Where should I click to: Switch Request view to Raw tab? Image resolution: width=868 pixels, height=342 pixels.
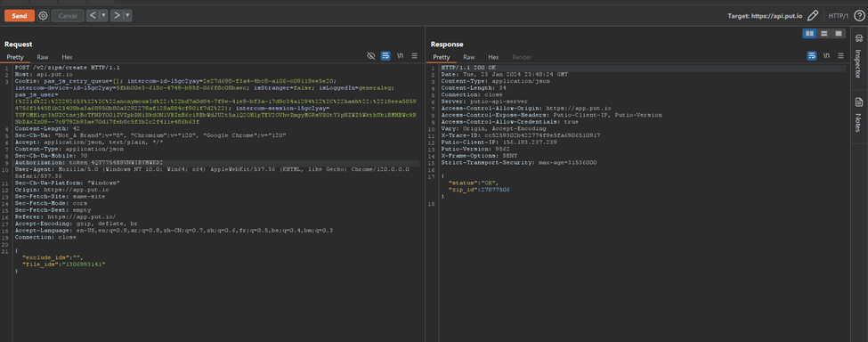[43, 57]
